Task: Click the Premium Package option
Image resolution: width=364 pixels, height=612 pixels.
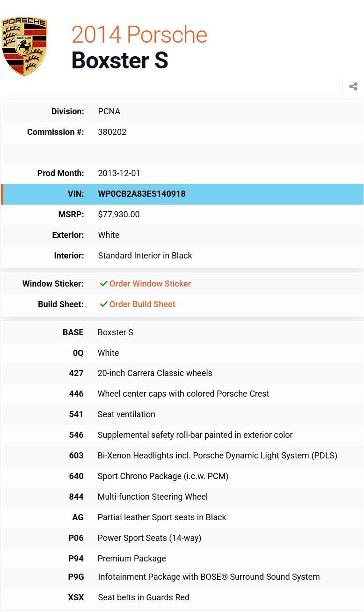Action: click(x=131, y=559)
